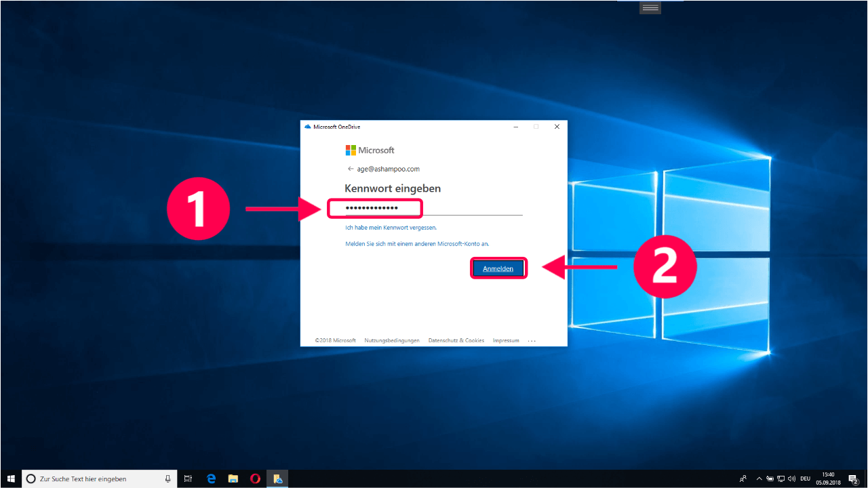Open File Explorer from the taskbar
Viewport: 868px width, 488px height.
(x=233, y=479)
